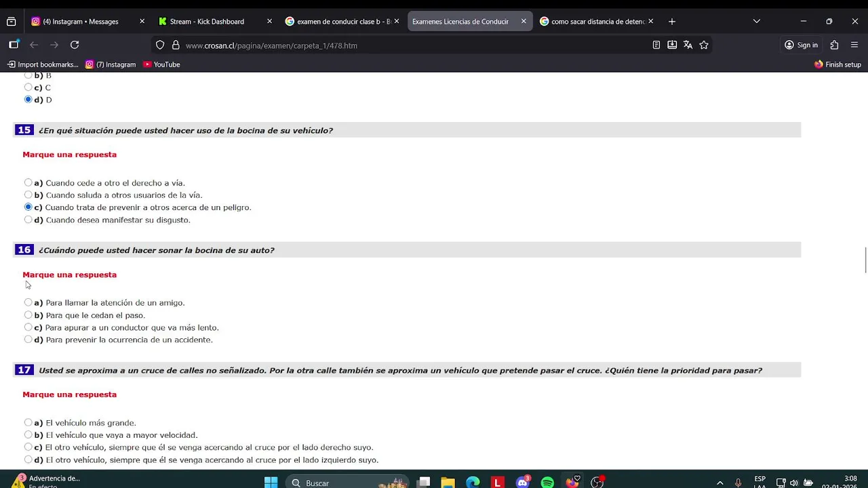Click the Finish setup button
Image resolution: width=868 pixels, height=488 pixels.
coord(837,64)
